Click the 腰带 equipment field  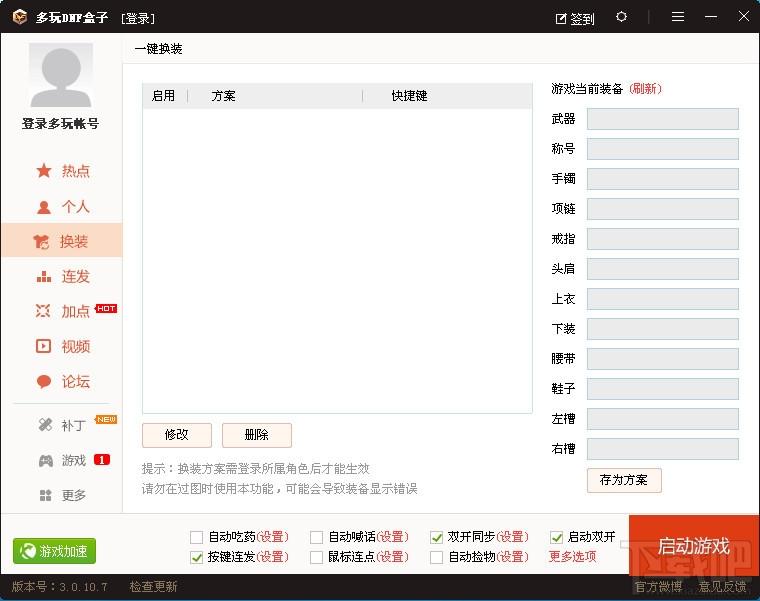[x=663, y=359]
